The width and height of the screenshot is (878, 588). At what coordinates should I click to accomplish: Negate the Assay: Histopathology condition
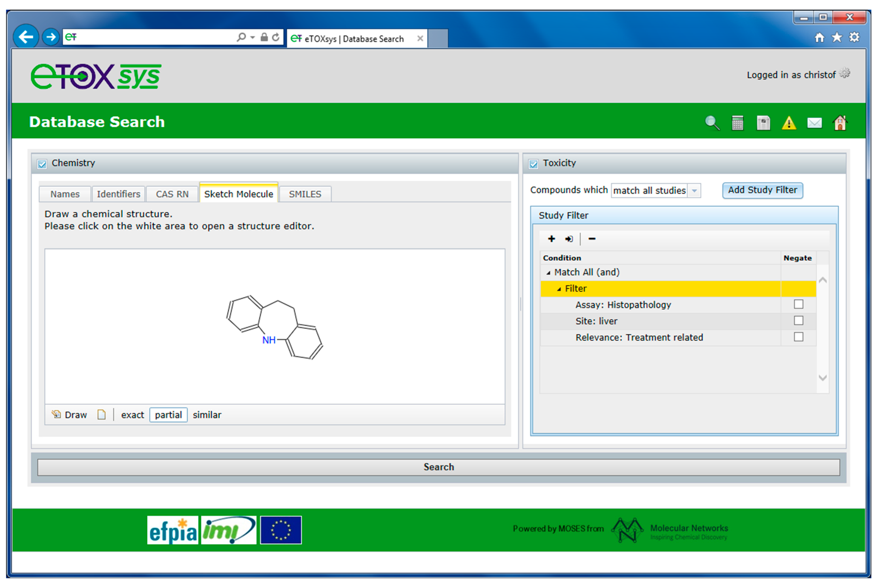(799, 304)
